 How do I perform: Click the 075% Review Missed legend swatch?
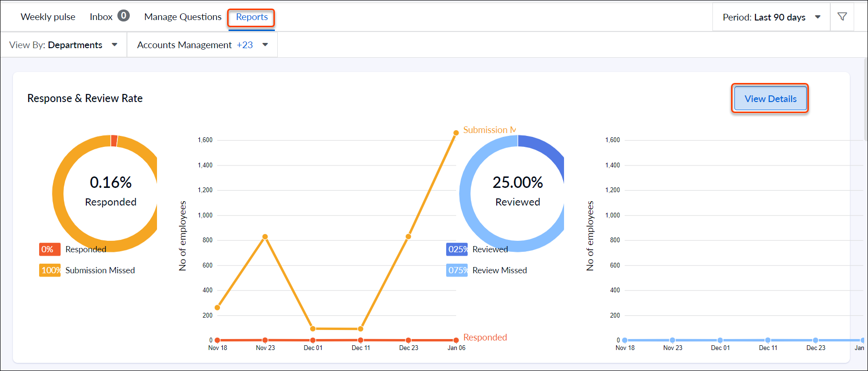click(457, 270)
